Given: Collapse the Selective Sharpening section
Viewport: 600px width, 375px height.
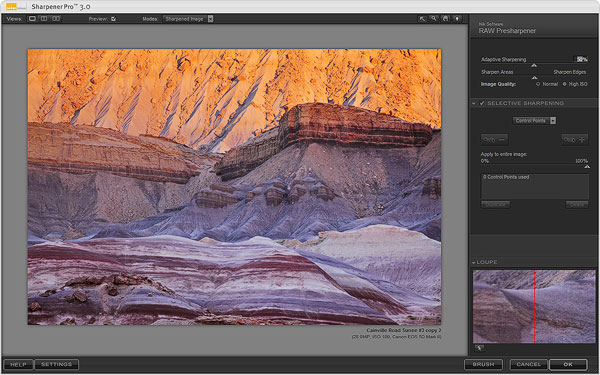Looking at the screenshot, I should point(474,103).
